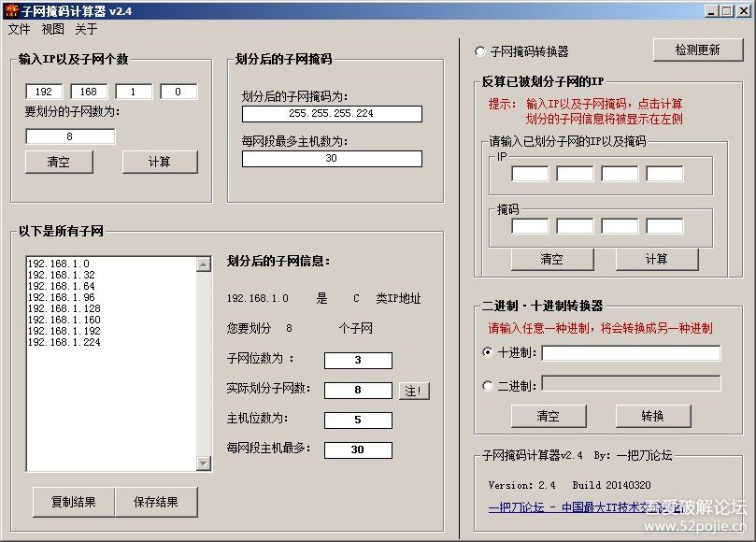Click the 保存结果 button
Viewport: 756px width, 542px height.
pyautogui.click(x=156, y=502)
